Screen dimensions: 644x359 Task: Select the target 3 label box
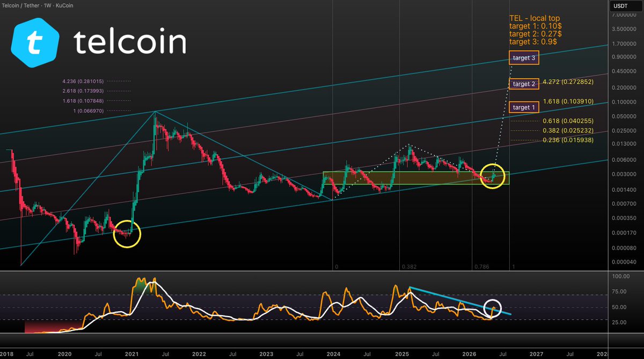(523, 57)
